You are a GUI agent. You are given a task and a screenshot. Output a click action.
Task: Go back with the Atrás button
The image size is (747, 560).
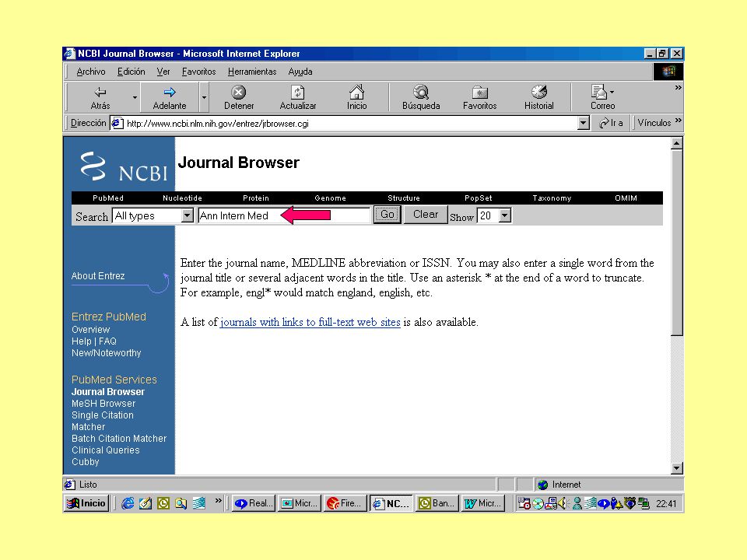(x=100, y=98)
